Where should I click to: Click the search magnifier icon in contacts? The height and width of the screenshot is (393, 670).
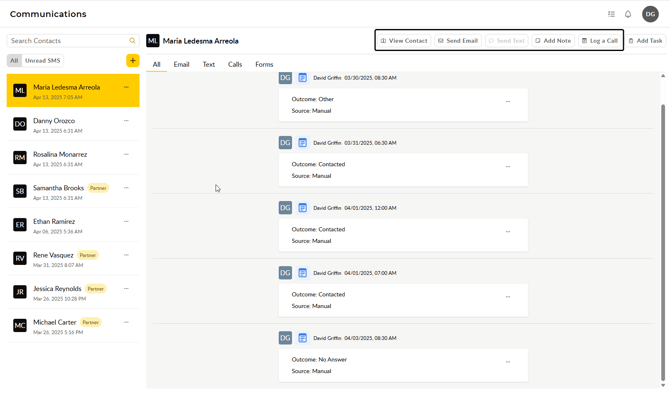pyautogui.click(x=132, y=41)
